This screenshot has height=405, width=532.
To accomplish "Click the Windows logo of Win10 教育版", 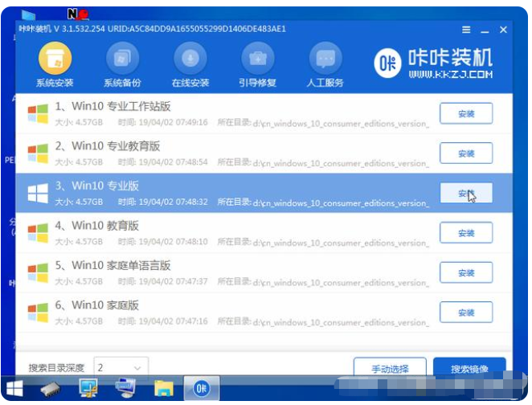I will click(38, 233).
